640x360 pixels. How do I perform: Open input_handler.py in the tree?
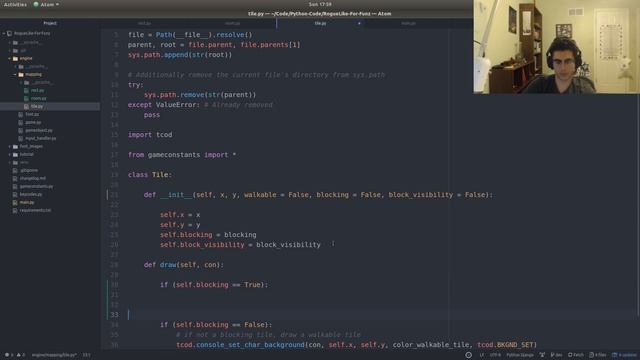click(40, 138)
